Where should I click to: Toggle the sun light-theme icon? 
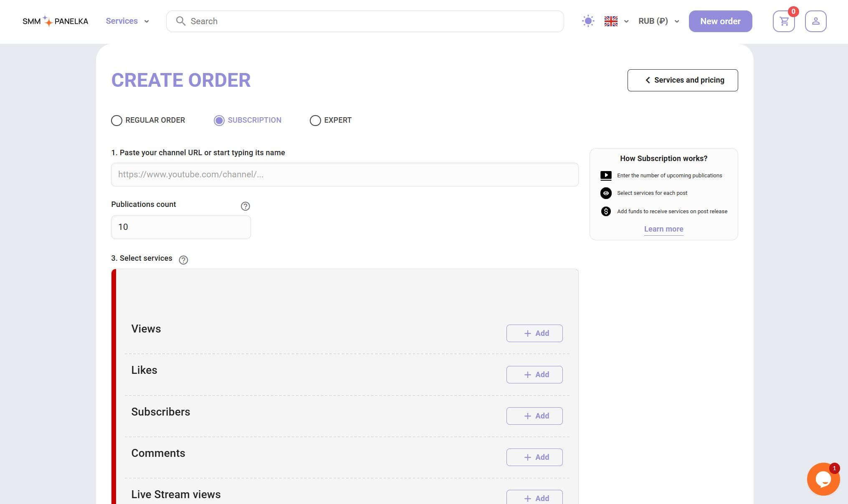(588, 21)
